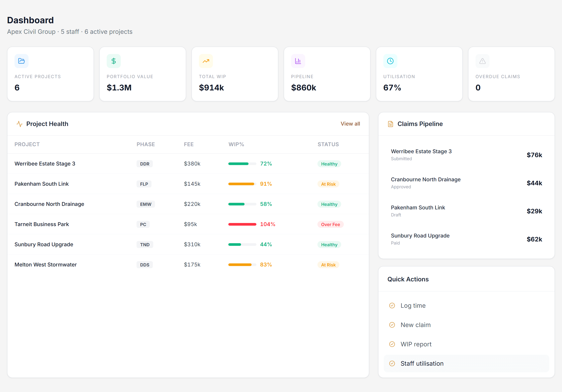This screenshot has height=392, width=562.
Task: Open the Sunbury Road Upgrade paid claim
Action: pyautogui.click(x=466, y=239)
